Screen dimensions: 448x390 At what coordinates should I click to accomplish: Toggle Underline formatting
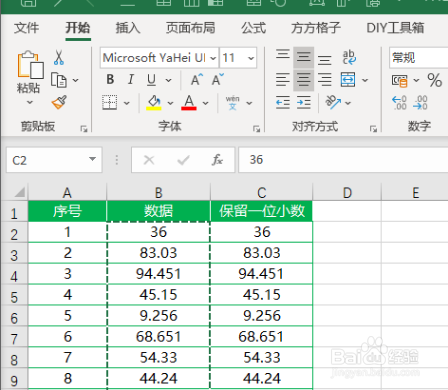coord(151,79)
